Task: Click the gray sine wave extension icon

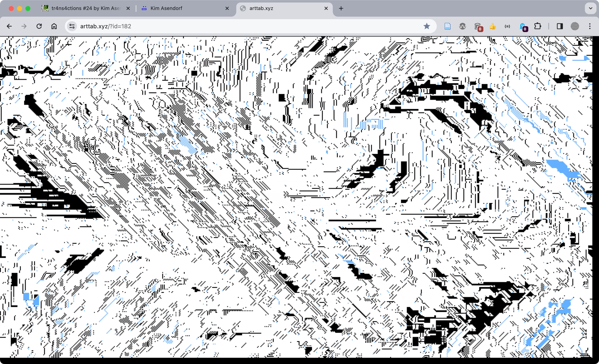Action: coord(462,26)
